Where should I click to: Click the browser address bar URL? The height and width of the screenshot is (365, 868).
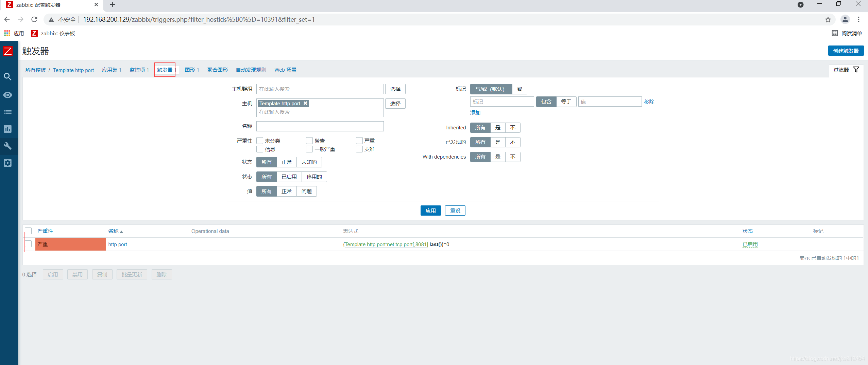[199, 19]
